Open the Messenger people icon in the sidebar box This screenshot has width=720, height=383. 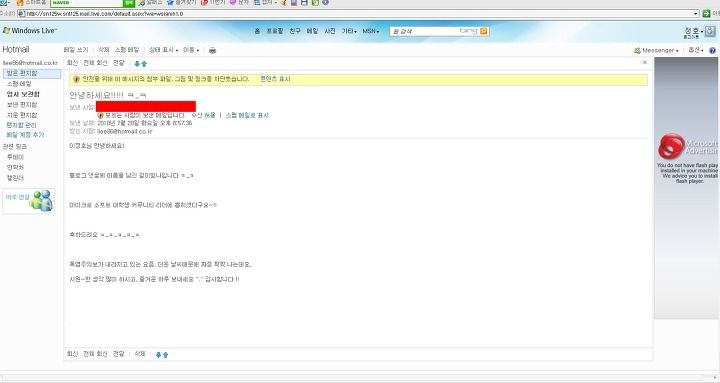42,201
